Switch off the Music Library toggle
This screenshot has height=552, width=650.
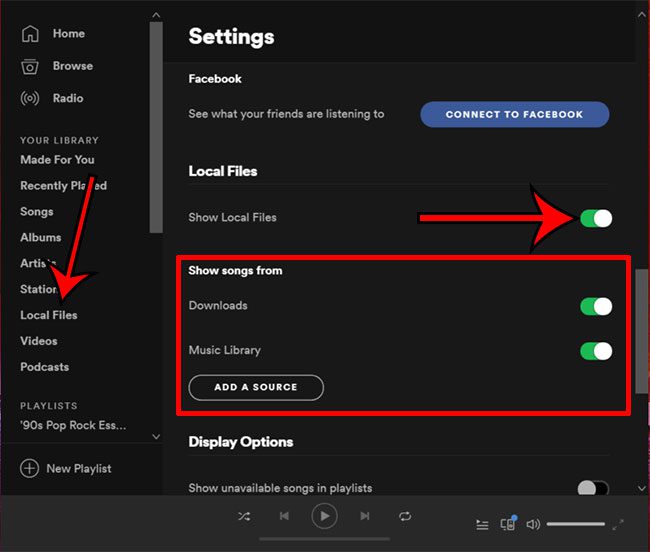[596, 351]
